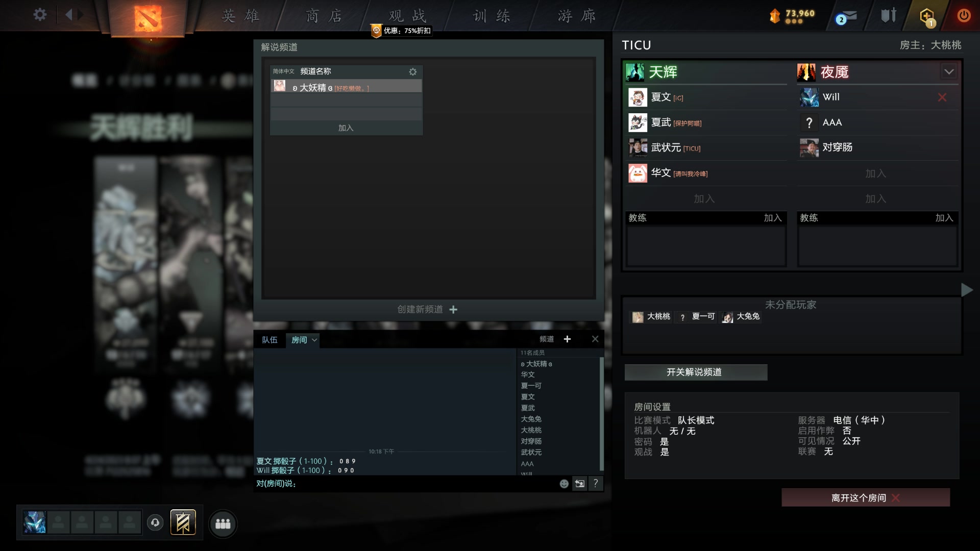Close the chat panel with the X icon

click(595, 339)
